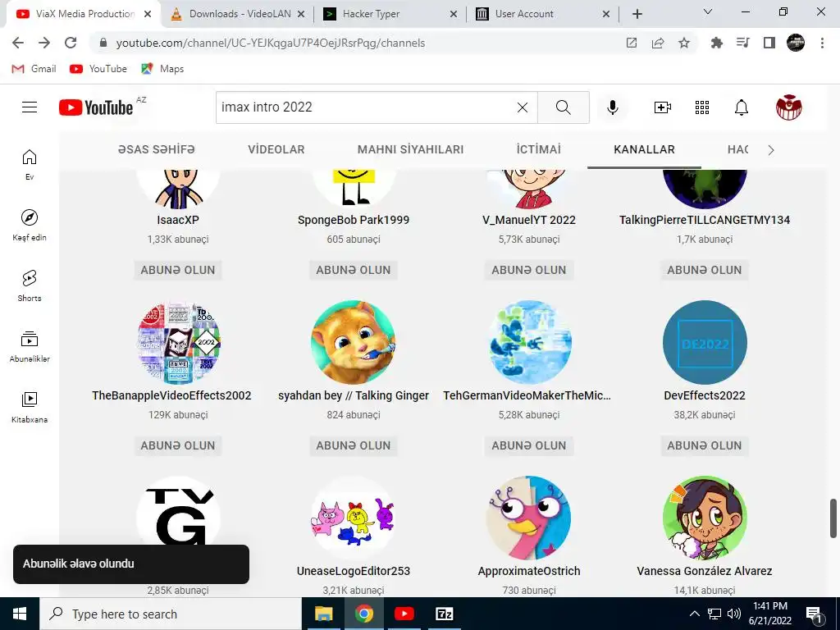Click the browser address bar URL

[271, 43]
